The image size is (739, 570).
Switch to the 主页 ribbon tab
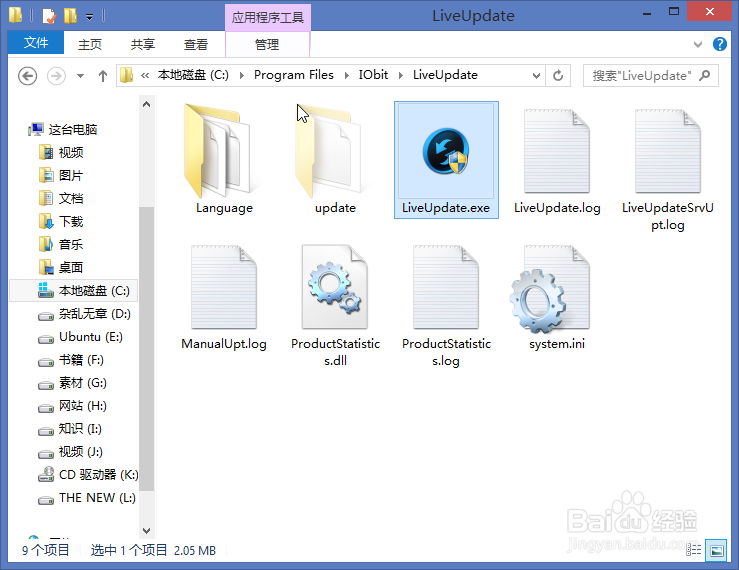(90, 44)
